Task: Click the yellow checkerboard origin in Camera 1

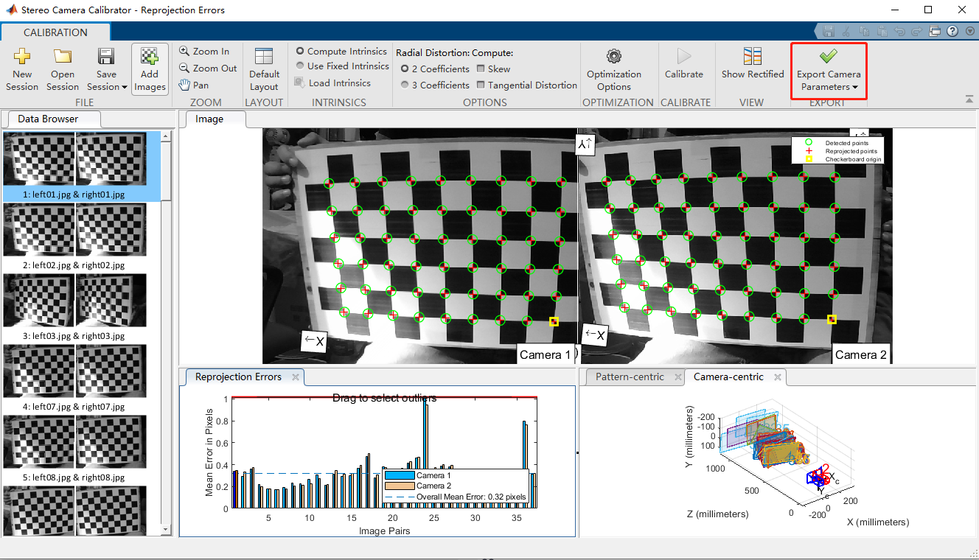Action: click(554, 321)
